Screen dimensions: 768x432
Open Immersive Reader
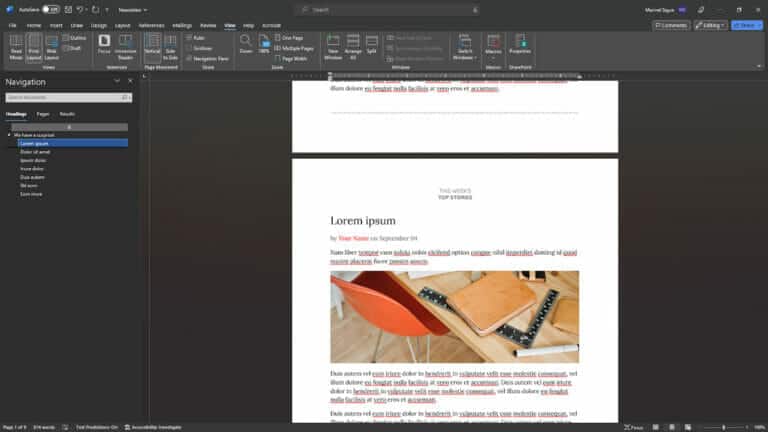[x=125, y=47]
